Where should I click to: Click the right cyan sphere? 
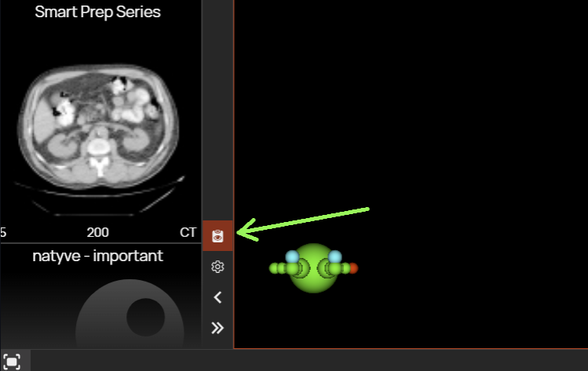click(x=335, y=257)
